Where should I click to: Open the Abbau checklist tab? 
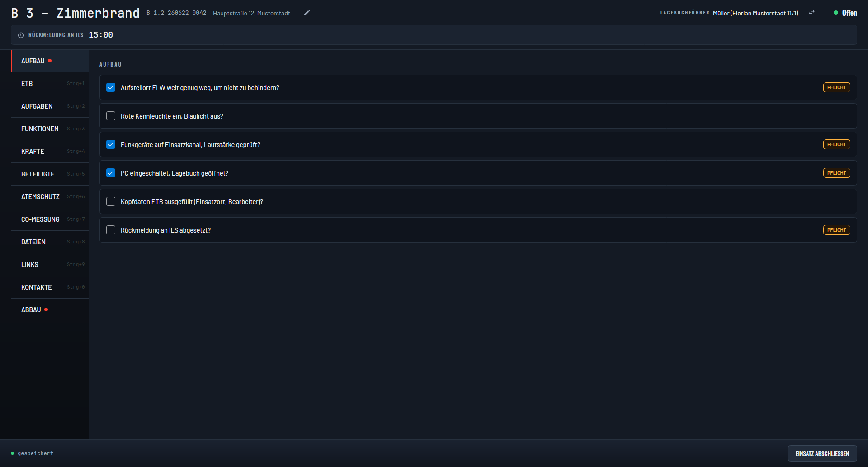[50, 310]
